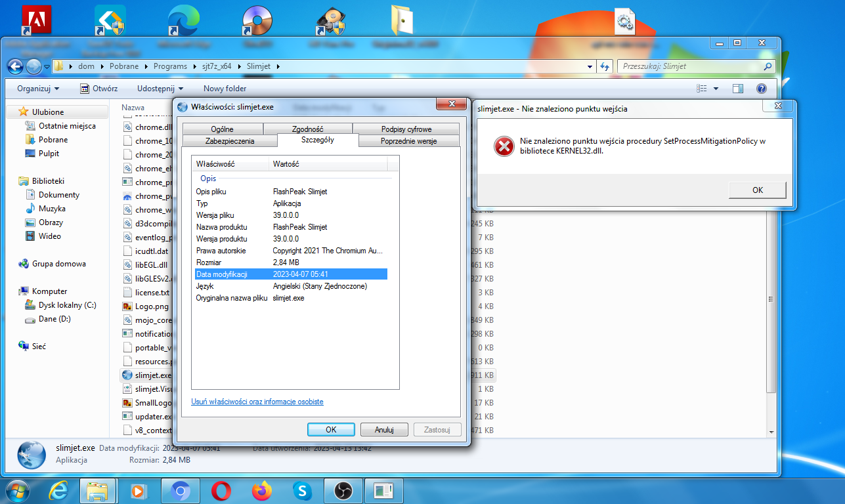Click the Windows Start orb
The width and height of the screenshot is (845, 504).
(x=17, y=490)
